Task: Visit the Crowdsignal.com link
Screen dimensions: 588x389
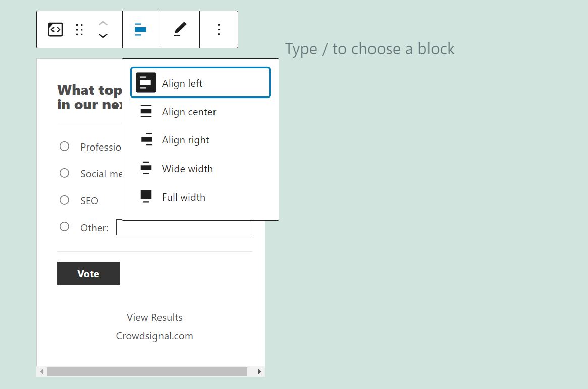Action: (154, 335)
